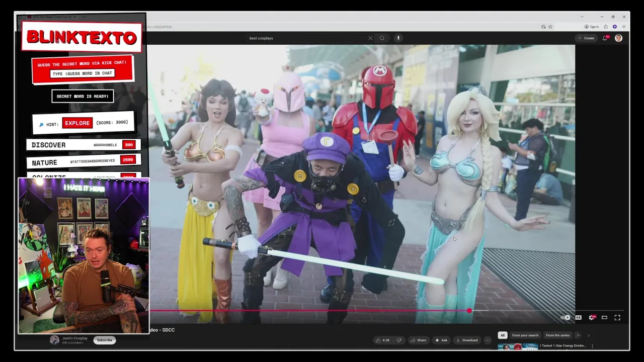Click the DISCOVER guess row
Image resolution: width=644 pixels, height=362 pixels.
83,145
